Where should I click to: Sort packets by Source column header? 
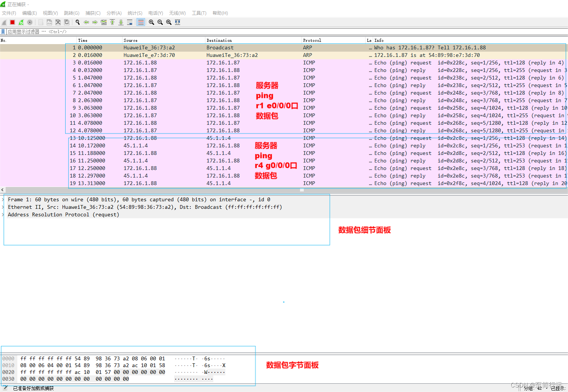[x=164, y=40]
